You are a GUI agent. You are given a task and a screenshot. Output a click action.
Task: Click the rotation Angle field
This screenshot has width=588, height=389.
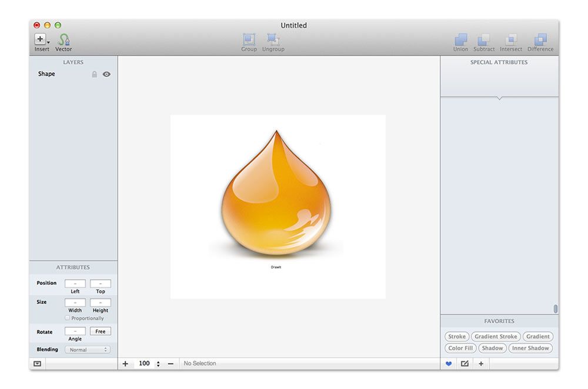pyautogui.click(x=75, y=331)
